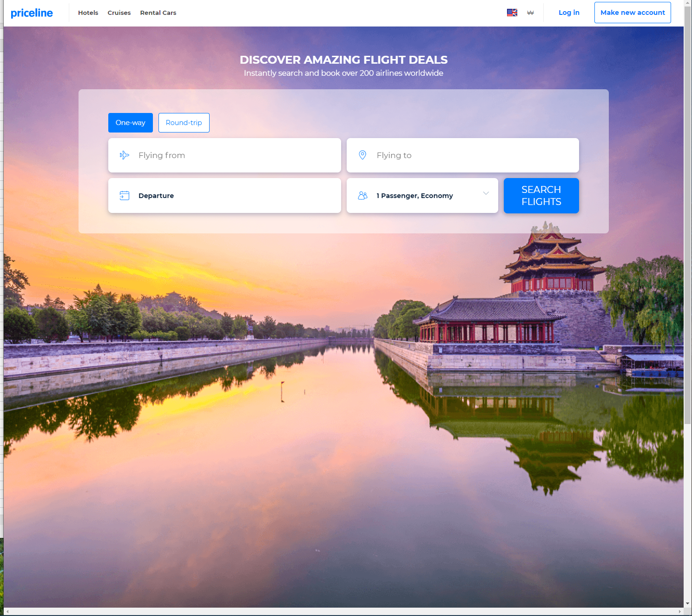Click the passengers people icon
Viewport: 692px width, 616px height.
362,196
